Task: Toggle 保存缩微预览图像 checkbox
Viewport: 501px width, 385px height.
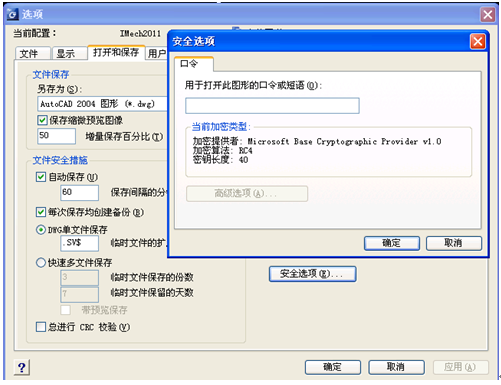Action: (x=42, y=120)
